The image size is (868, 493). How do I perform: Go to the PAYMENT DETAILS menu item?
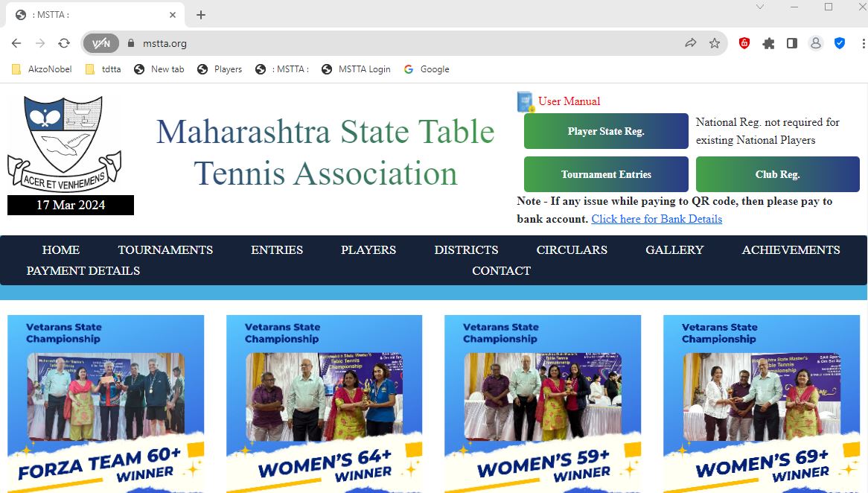[83, 271]
